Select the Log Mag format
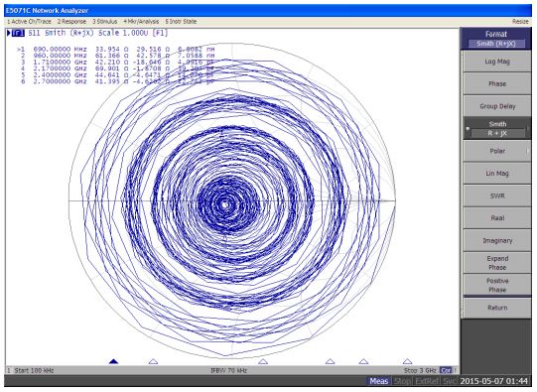537x392 pixels. [497, 62]
